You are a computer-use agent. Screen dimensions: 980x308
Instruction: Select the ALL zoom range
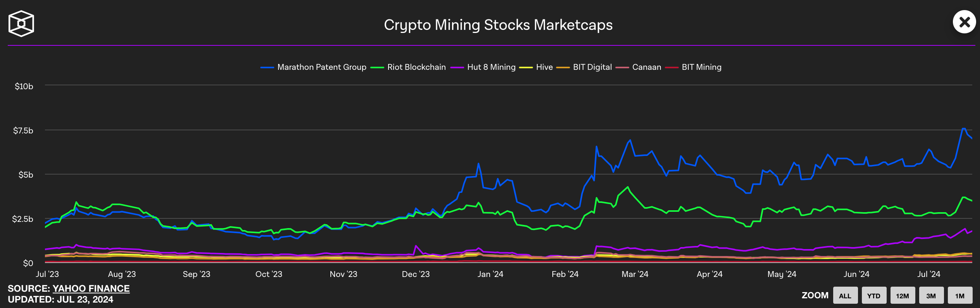(x=845, y=295)
